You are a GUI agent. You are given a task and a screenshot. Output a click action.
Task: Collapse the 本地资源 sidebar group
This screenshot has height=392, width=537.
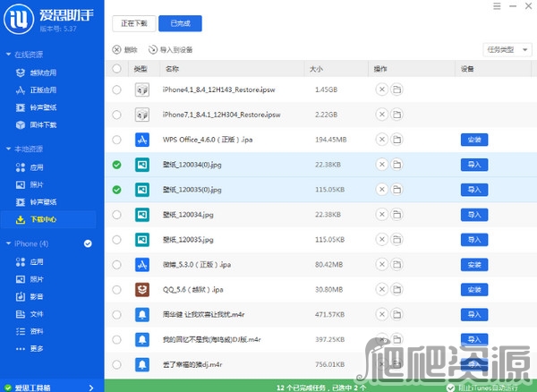tap(8, 149)
